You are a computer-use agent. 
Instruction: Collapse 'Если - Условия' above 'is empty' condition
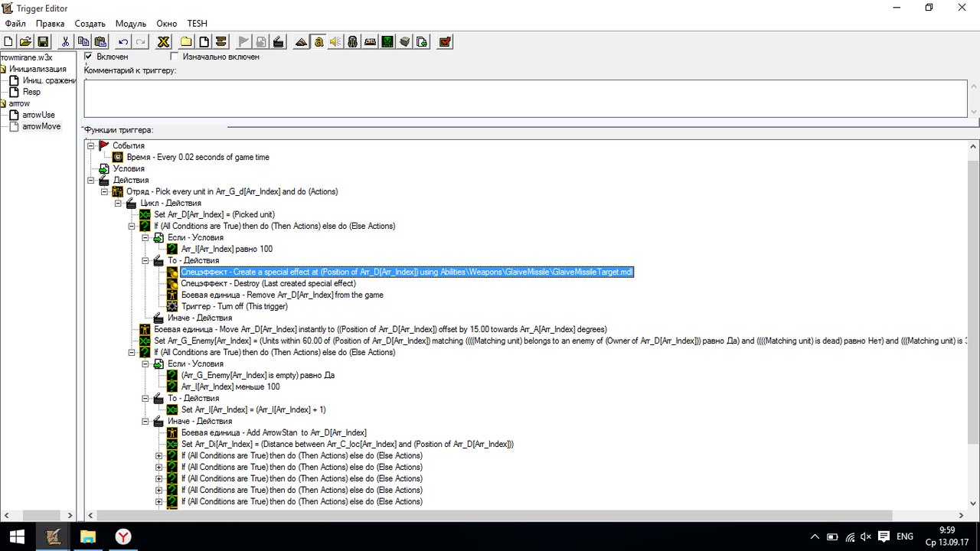pyautogui.click(x=145, y=364)
